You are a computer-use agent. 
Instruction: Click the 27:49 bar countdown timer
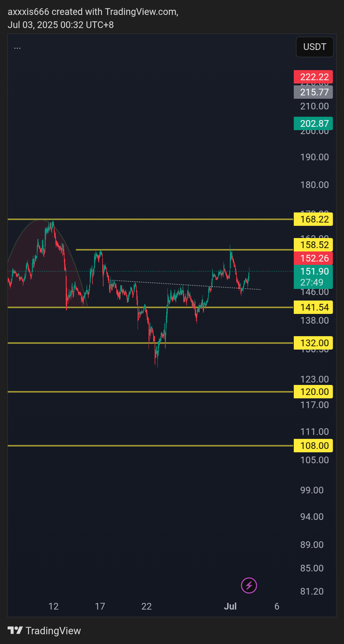tap(312, 283)
